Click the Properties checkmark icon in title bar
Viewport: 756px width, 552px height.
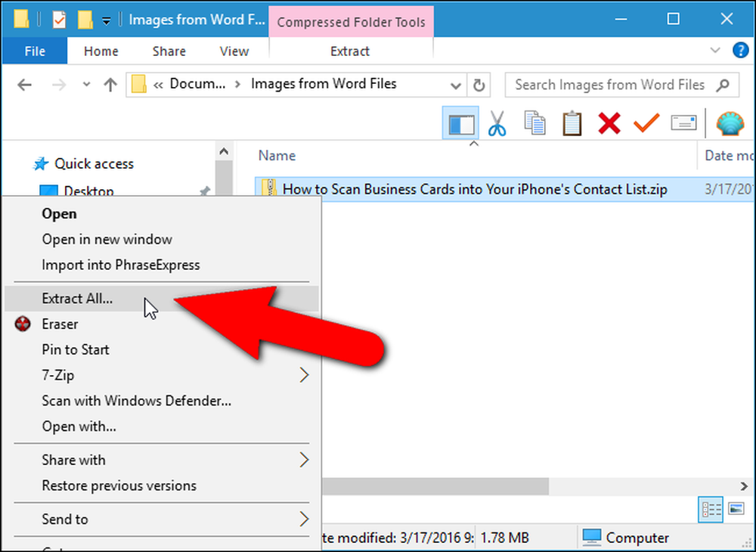coord(59,20)
